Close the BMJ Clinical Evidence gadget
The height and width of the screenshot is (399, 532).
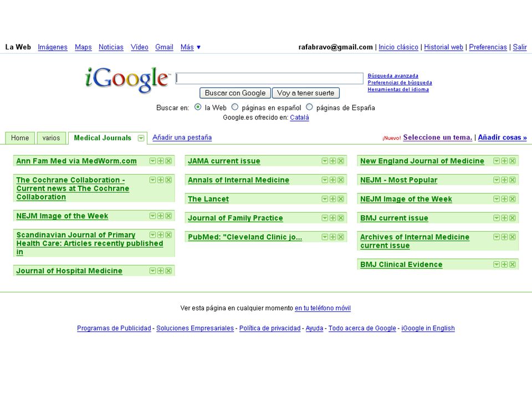[512, 264]
